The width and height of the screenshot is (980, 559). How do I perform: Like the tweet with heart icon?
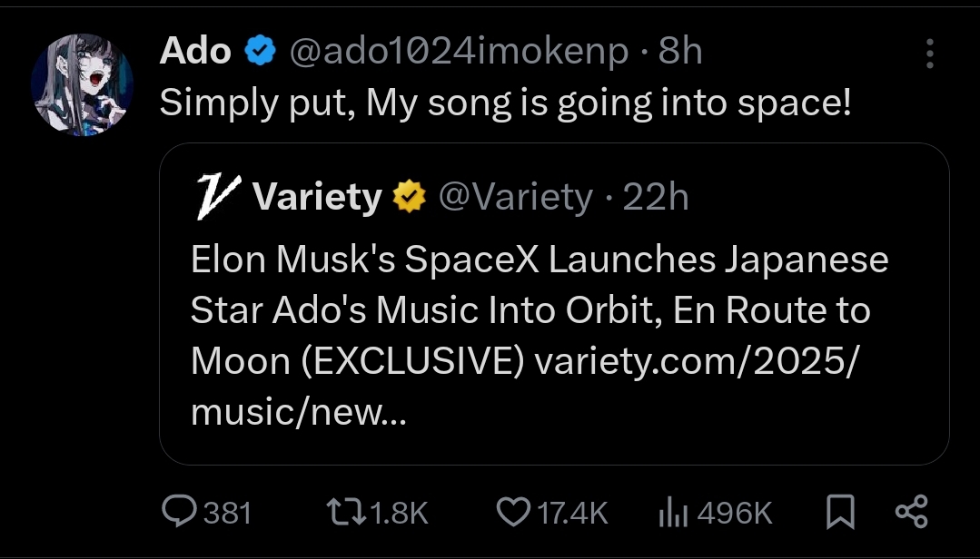[x=513, y=514]
